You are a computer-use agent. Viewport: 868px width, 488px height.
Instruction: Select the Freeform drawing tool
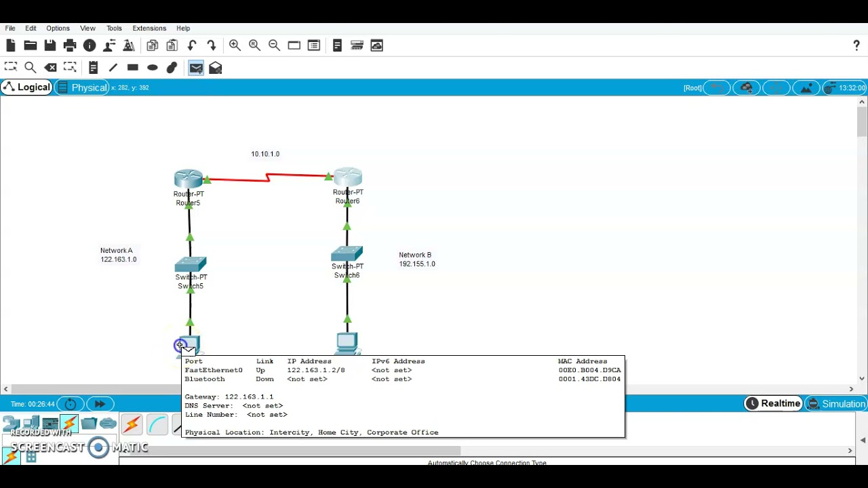click(172, 67)
